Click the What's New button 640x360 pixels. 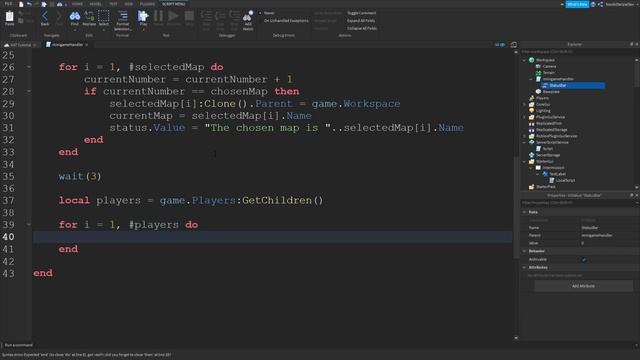pyautogui.click(x=577, y=4)
